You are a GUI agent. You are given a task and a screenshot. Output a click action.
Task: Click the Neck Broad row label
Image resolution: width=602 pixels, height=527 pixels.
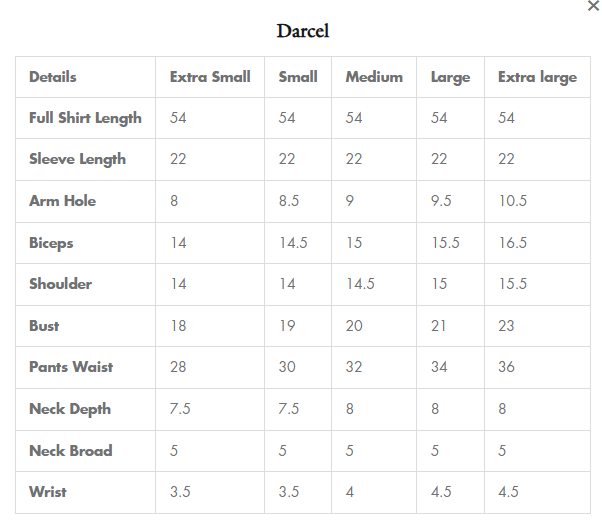pyautogui.click(x=70, y=451)
